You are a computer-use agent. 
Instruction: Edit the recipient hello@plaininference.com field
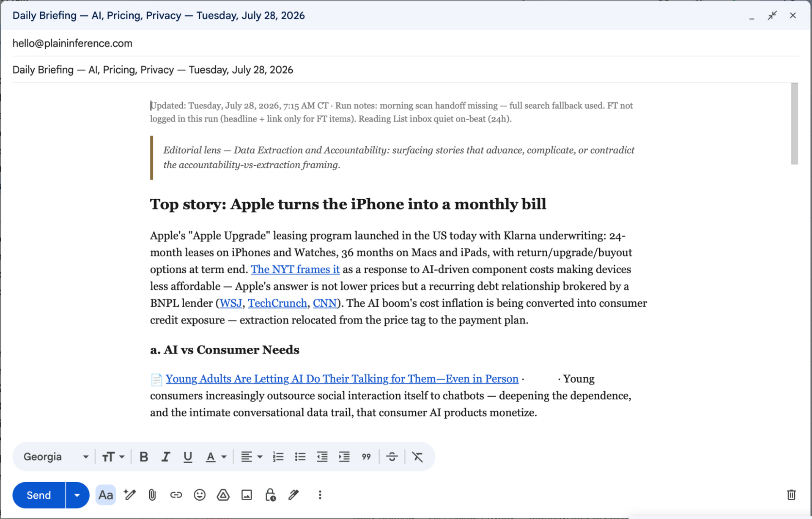coord(405,43)
